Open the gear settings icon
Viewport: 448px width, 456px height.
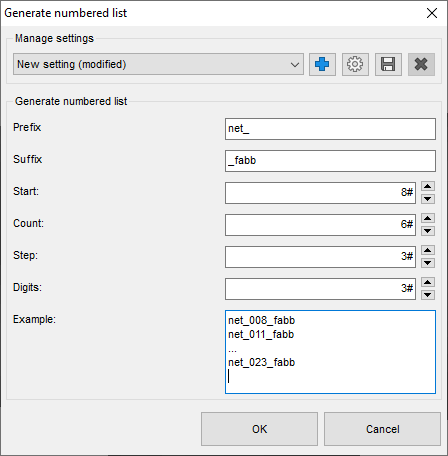355,64
